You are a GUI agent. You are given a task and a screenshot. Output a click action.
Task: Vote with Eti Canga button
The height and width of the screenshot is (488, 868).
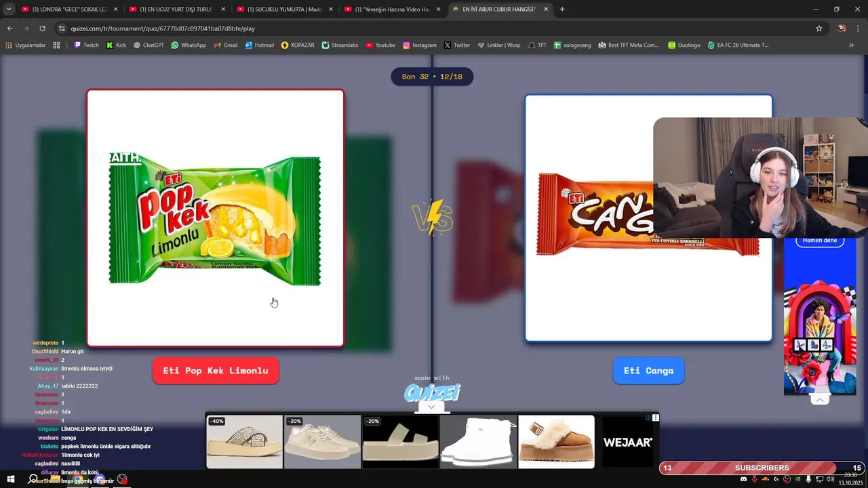648,371
